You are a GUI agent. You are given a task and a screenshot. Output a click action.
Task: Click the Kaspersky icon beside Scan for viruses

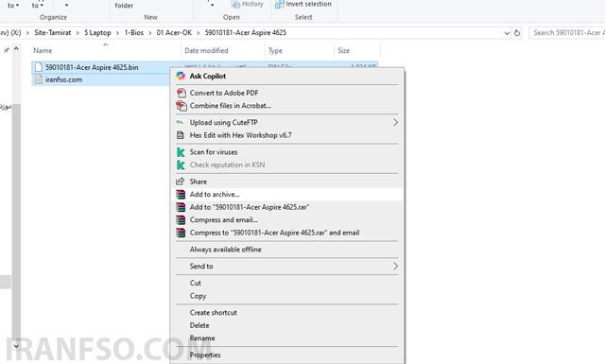tap(181, 152)
